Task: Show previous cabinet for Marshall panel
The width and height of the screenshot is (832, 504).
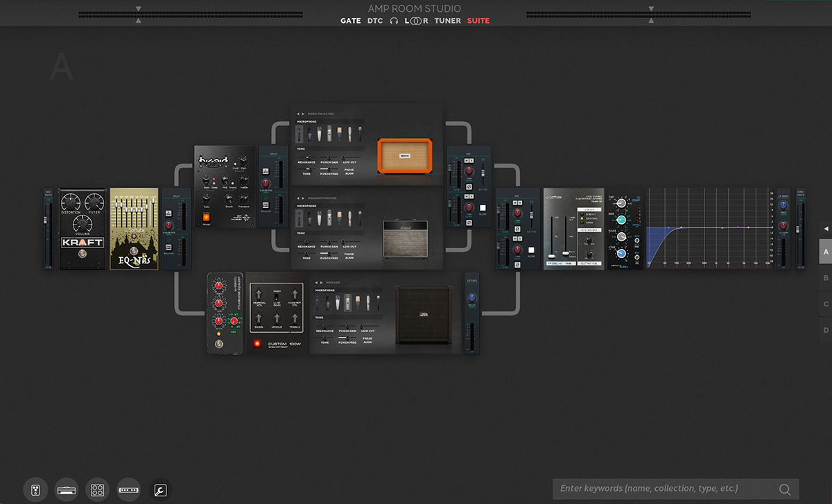Action: tap(298, 198)
